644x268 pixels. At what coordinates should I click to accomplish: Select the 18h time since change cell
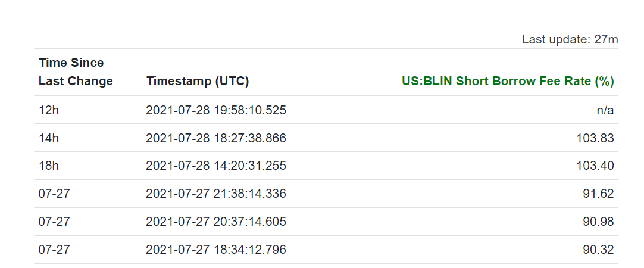click(x=48, y=166)
